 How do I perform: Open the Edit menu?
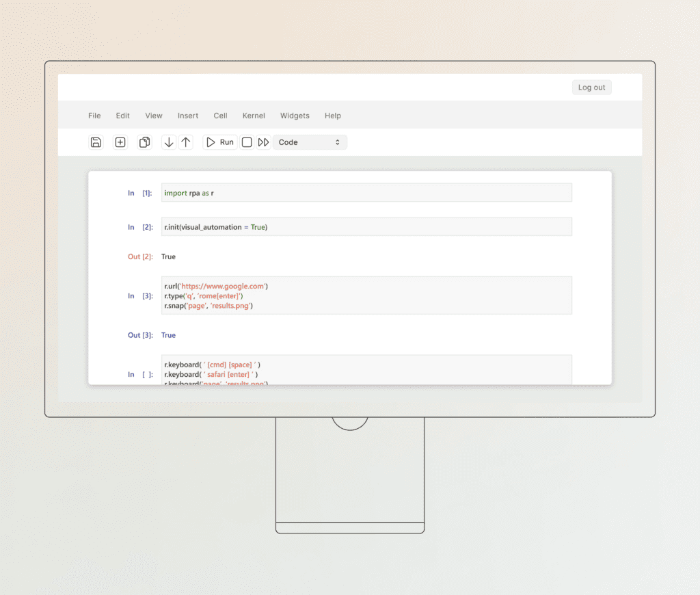[122, 116]
